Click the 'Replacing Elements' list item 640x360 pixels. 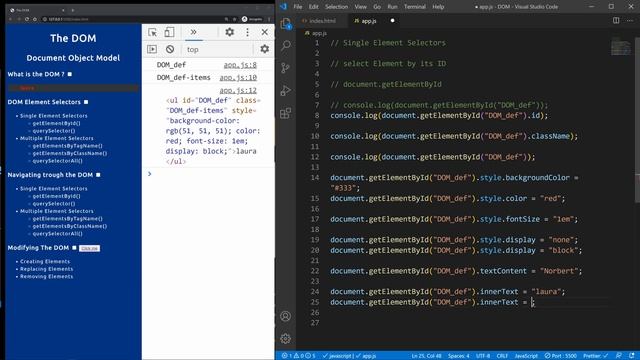click(x=47, y=269)
